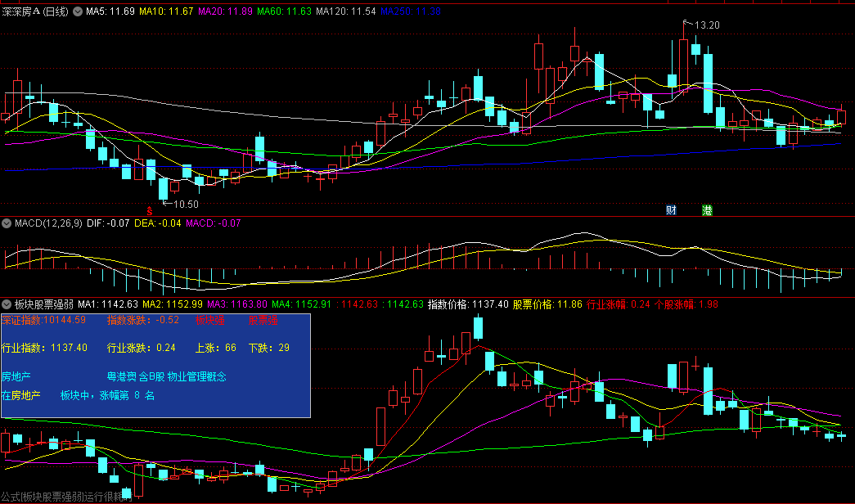Click the MA1: 1142.63 label
Viewport: 855px width, 504px height.
(x=108, y=304)
